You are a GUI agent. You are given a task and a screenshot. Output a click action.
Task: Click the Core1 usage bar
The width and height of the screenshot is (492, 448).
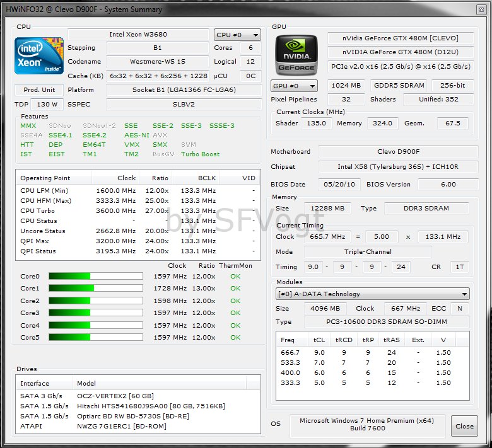point(96,288)
